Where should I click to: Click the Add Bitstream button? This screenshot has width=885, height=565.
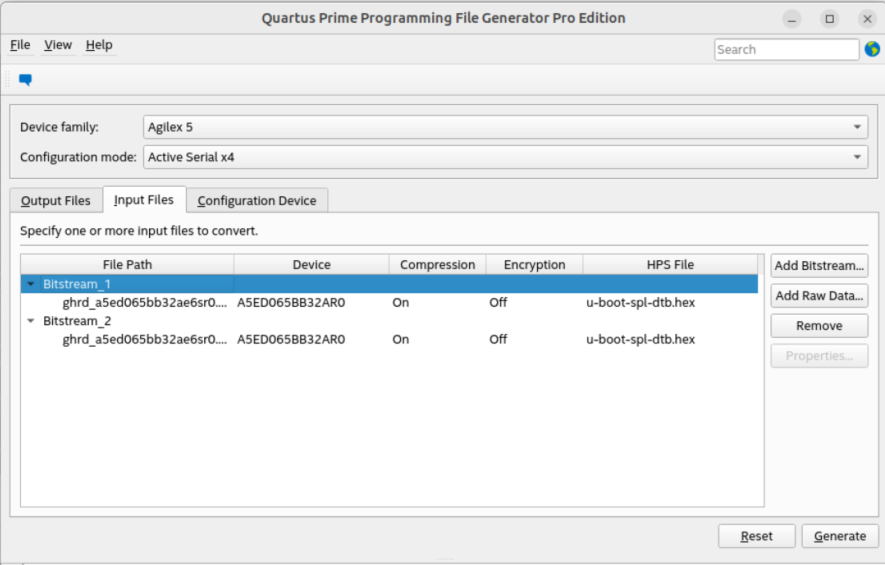(819, 266)
